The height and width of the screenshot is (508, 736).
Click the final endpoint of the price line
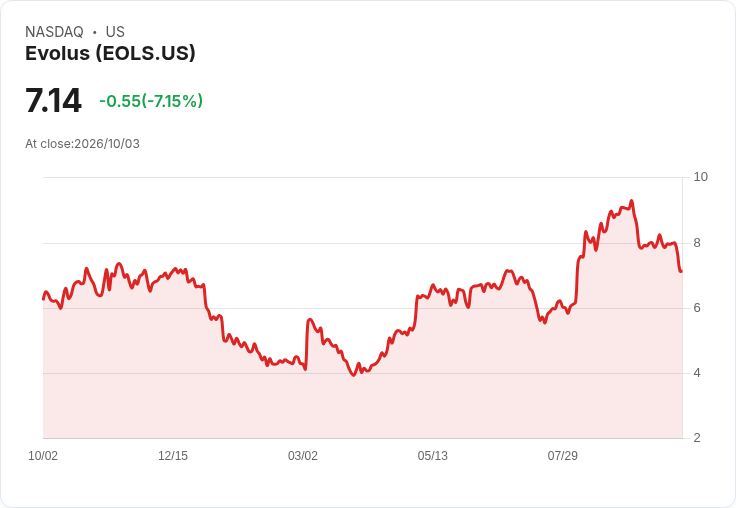point(681,271)
